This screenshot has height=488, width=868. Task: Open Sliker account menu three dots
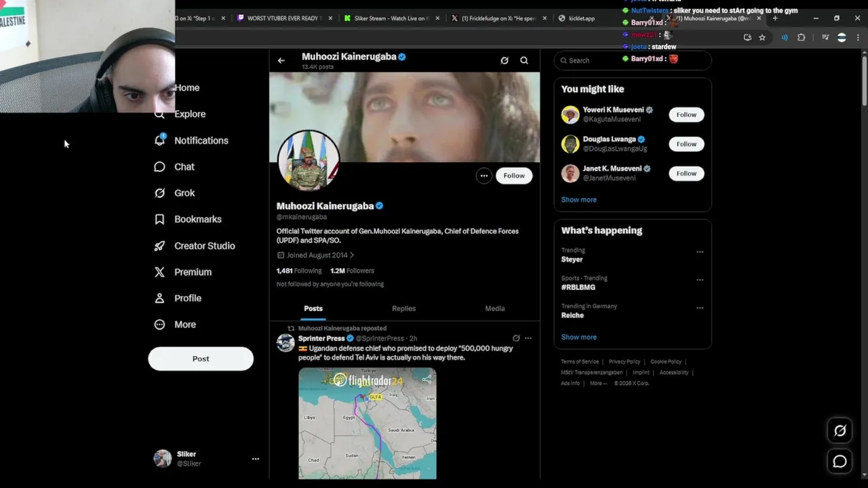tap(256, 459)
